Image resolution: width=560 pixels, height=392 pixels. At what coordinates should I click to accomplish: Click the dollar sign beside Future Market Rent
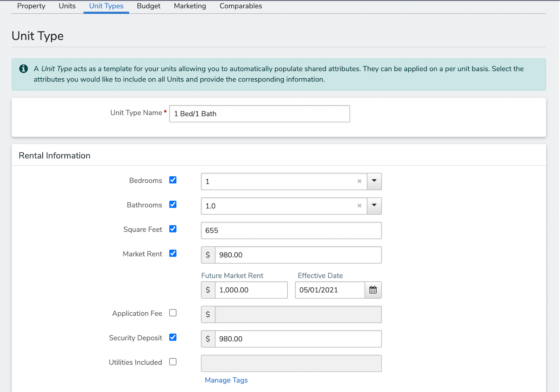(x=208, y=290)
